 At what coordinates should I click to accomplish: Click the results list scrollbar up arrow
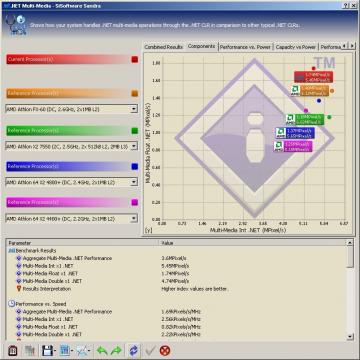(x=350, y=243)
